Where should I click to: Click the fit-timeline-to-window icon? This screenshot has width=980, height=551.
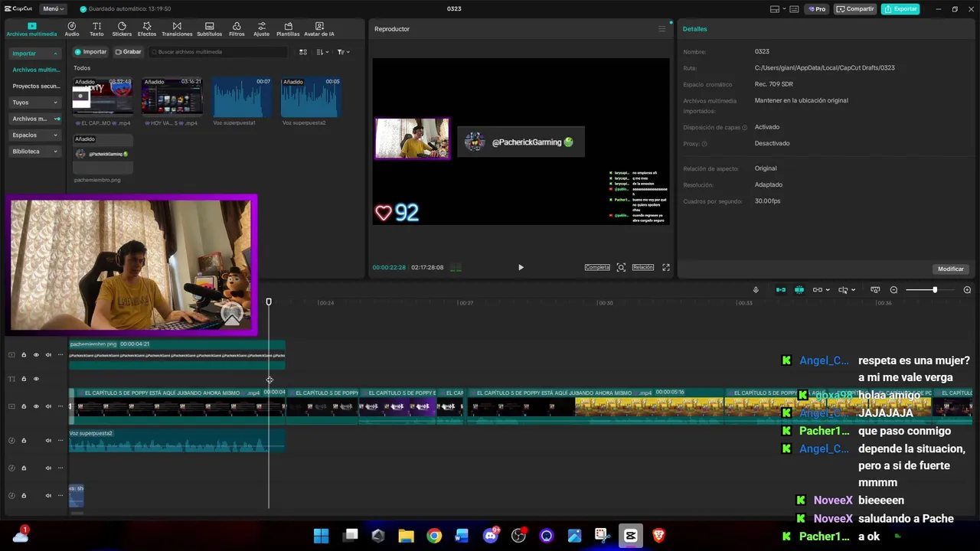[x=875, y=290]
